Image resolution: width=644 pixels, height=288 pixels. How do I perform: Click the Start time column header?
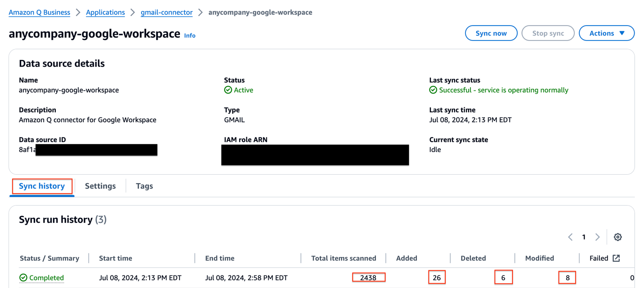pos(116,258)
